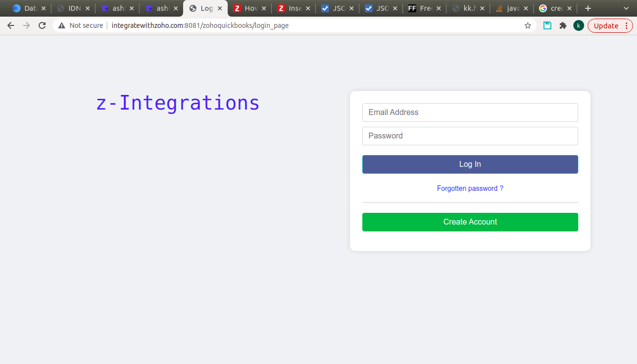637x364 pixels.
Task: Close the 'How' Zoho tab
Action: 264,8
